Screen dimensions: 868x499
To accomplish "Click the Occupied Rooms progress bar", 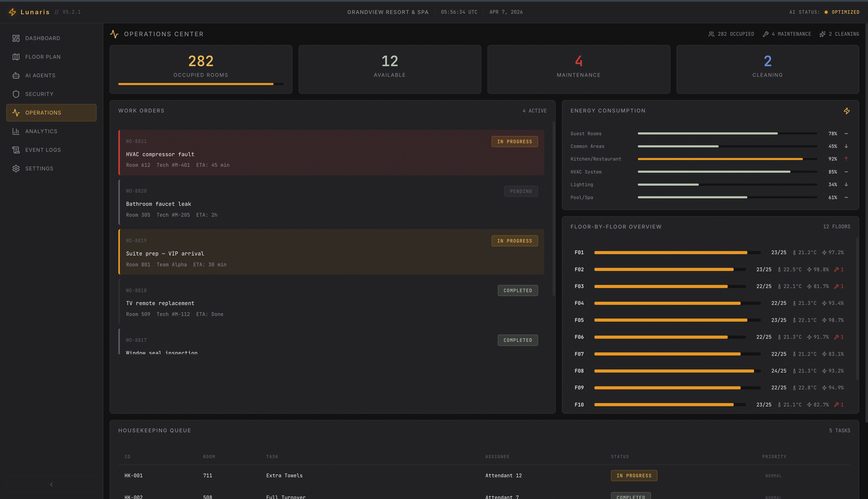I will (x=201, y=84).
